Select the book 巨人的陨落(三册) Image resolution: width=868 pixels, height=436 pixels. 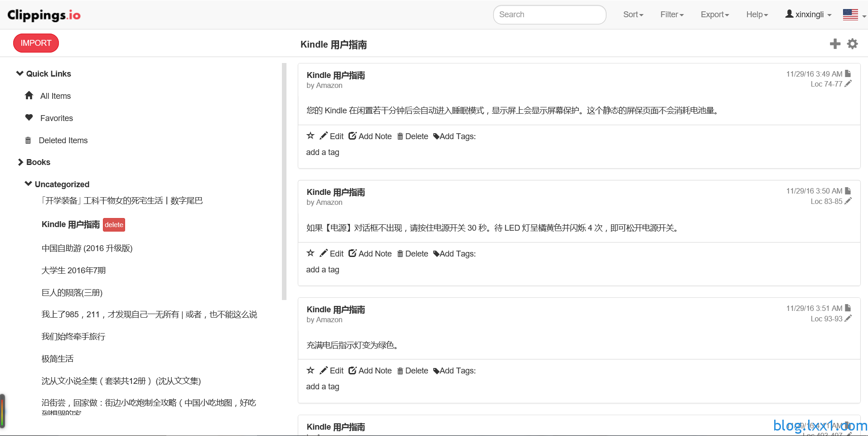pos(72,293)
